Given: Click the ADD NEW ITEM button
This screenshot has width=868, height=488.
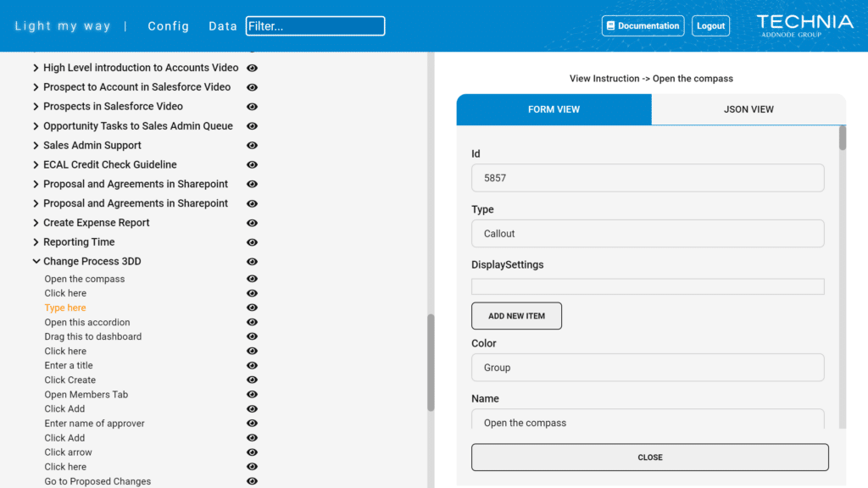Looking at the screenshot, I should point(516,316).
